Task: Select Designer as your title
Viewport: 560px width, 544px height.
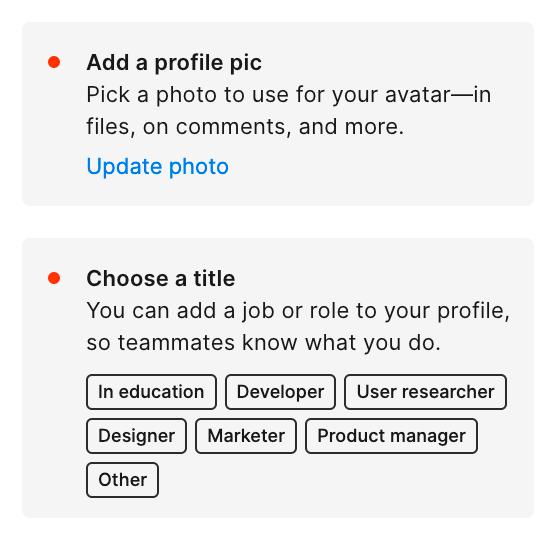Action: pos(136,436)
